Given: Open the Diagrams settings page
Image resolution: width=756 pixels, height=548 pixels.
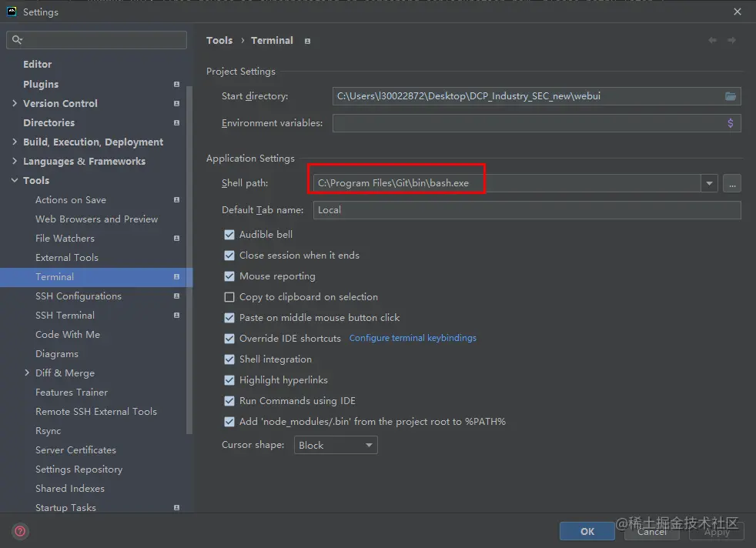Looking at the screenshot, I should tap(56, 354).
